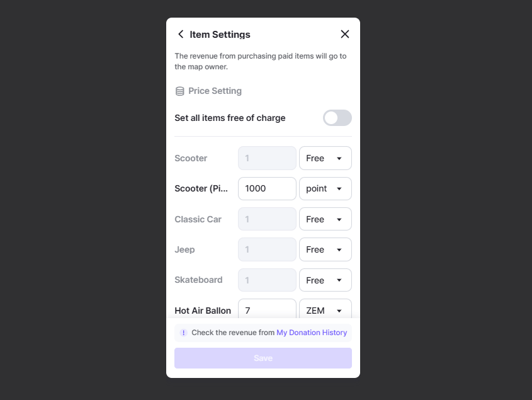Open the My Donation History link
Image resolution: width=532 pixels, height=400 pixels.
pos(312,333)
